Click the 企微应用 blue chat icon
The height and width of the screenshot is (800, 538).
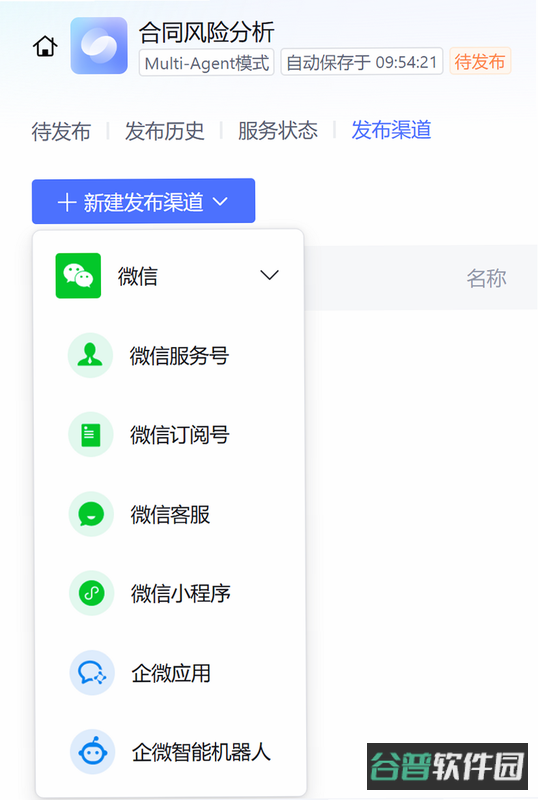click(x=92, y=673)
